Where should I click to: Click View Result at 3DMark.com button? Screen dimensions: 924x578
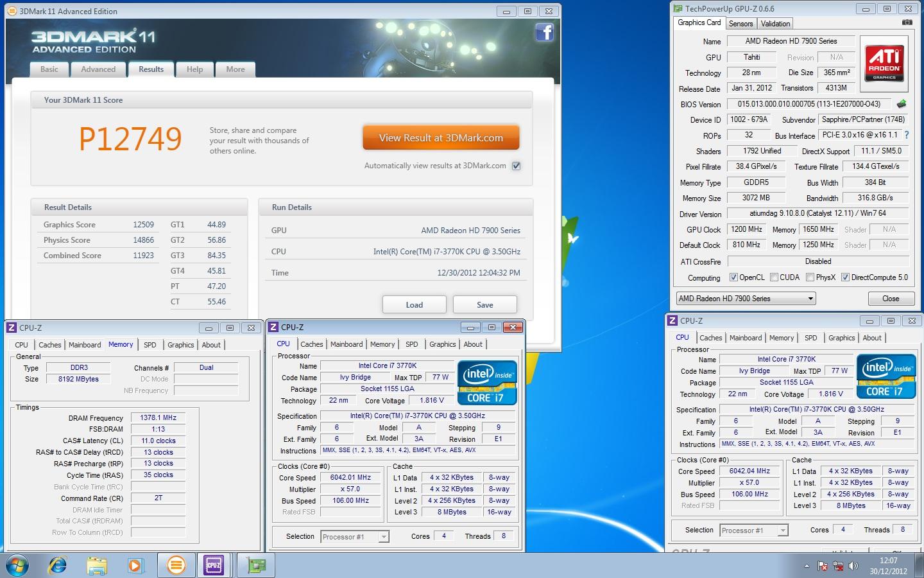441,138
